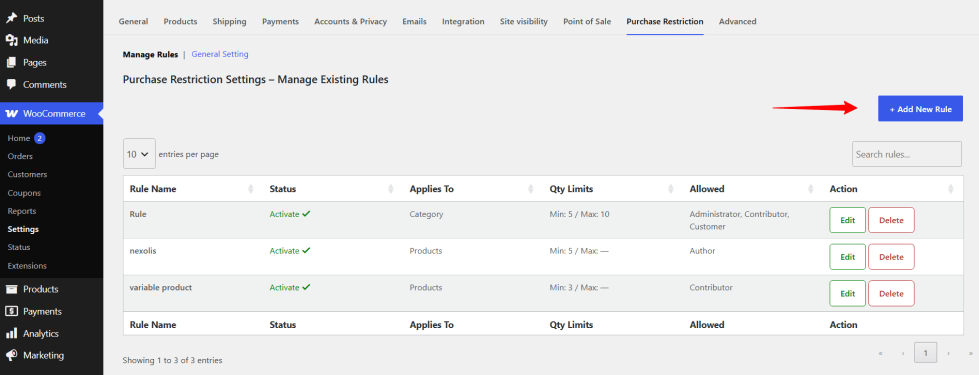Click the Search rules input field
The width and height of the screenshot is (979, 375).
(x=907, y=154)
